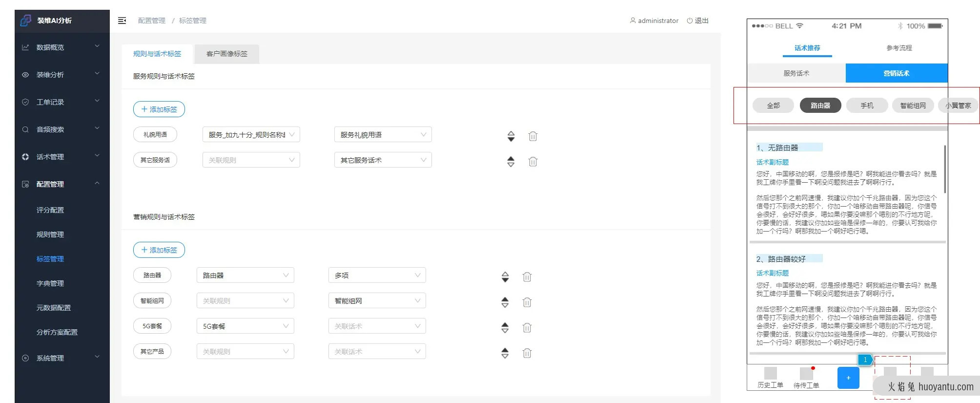Click the 数据概览 chart icon in sidebar
Image resolution: width=980 pixels, height=403 pixels.
click(x=25, y=47)
